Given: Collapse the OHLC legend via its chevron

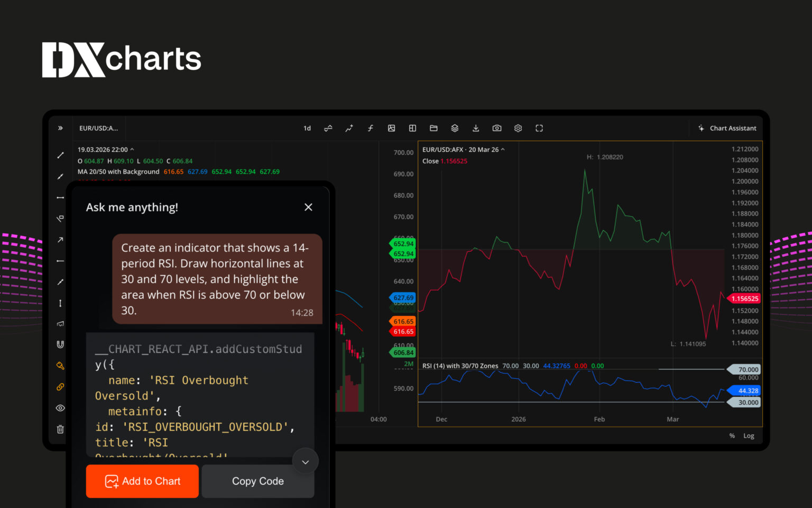Looking at the screenshot, I should [133, 149].
